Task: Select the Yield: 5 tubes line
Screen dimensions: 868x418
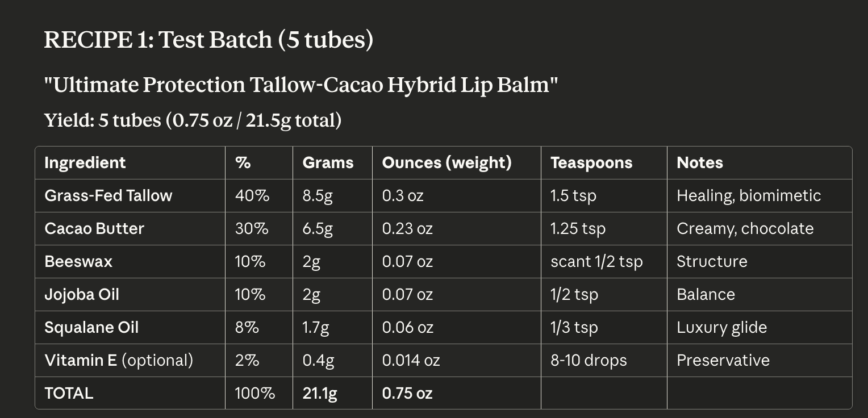Action: (x=193, y=120)
